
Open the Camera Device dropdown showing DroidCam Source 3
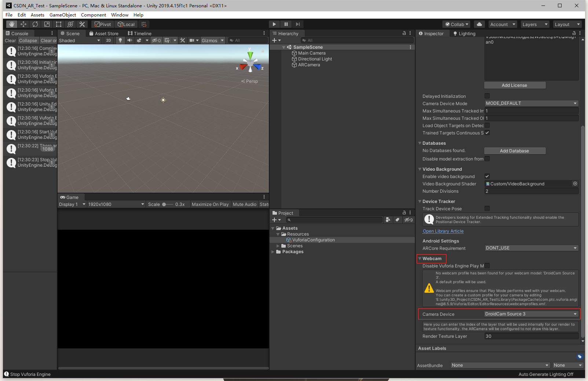[531, 314]
